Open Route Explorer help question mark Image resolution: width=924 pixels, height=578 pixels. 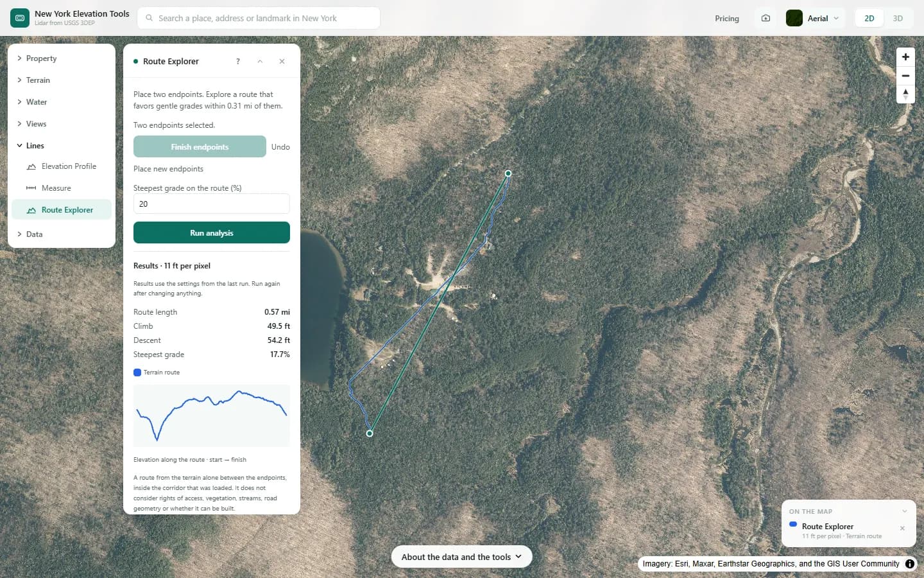click(238, 62)
